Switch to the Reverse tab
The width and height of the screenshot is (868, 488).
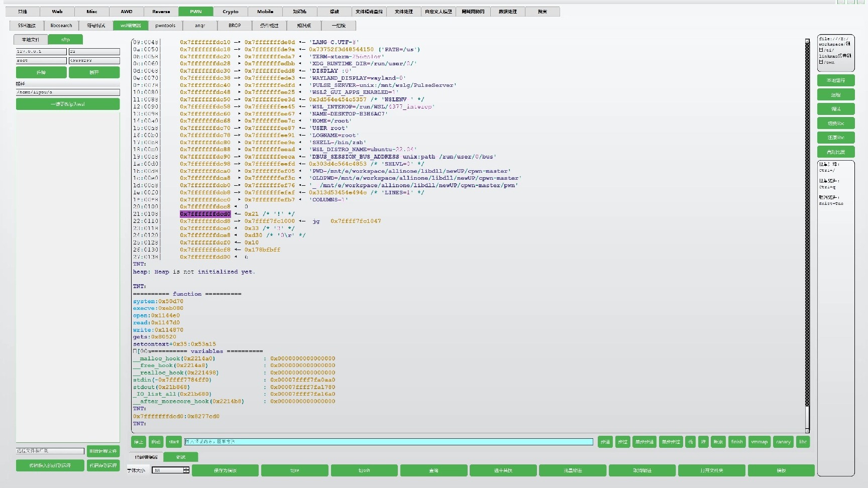tap(161, 11)
